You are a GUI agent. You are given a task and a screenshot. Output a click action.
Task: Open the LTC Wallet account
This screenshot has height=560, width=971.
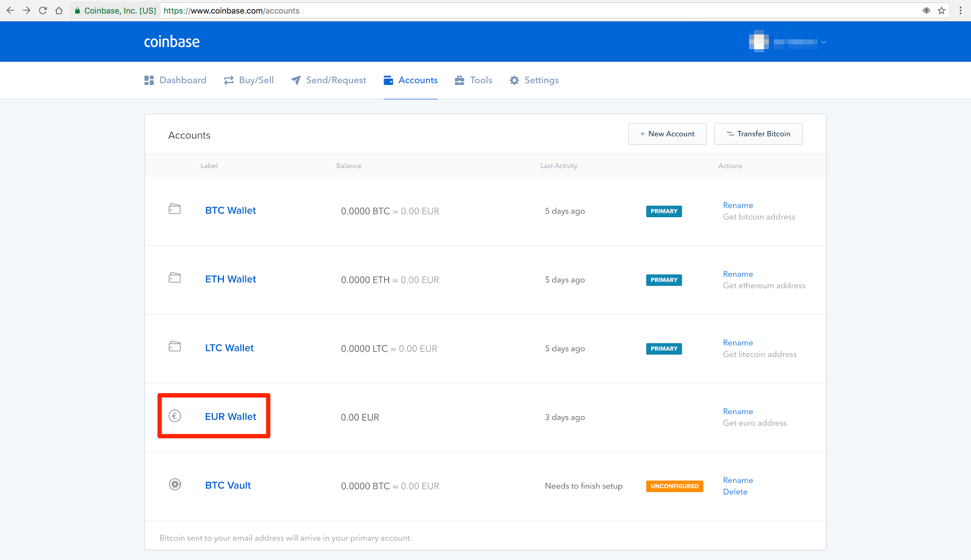229,348
